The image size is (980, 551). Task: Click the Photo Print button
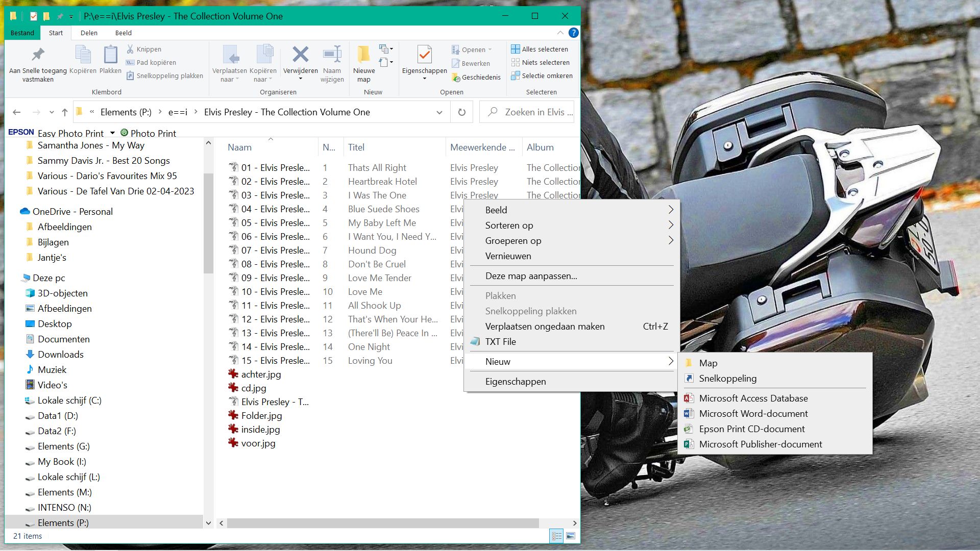point(148,133)
